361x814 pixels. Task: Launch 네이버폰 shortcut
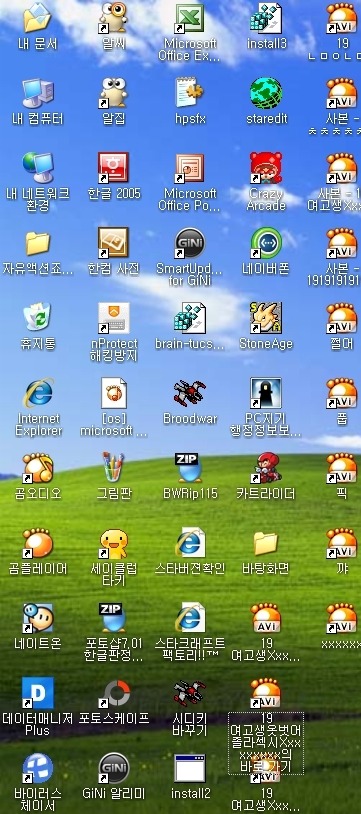pyautogui.click(x=266, y=243)
